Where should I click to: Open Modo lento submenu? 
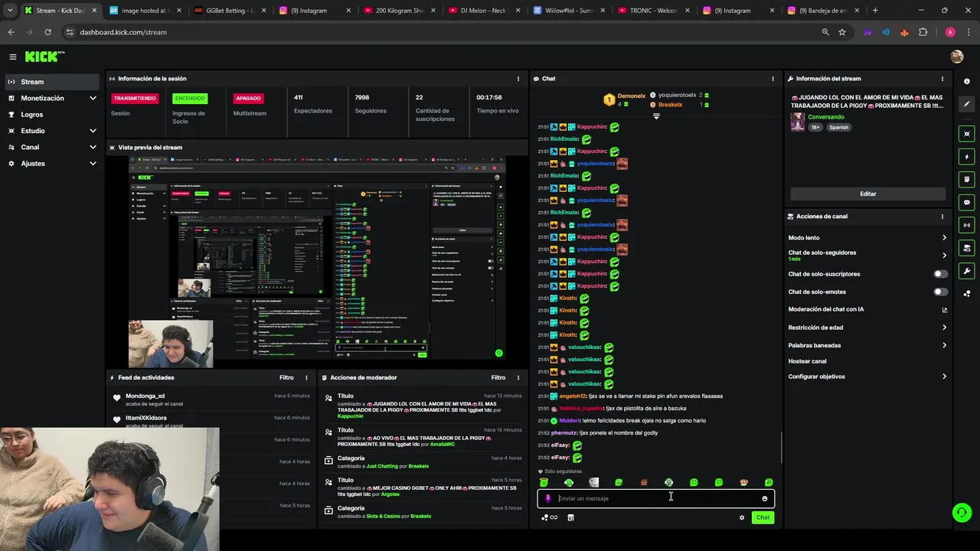tap(867, 238)
